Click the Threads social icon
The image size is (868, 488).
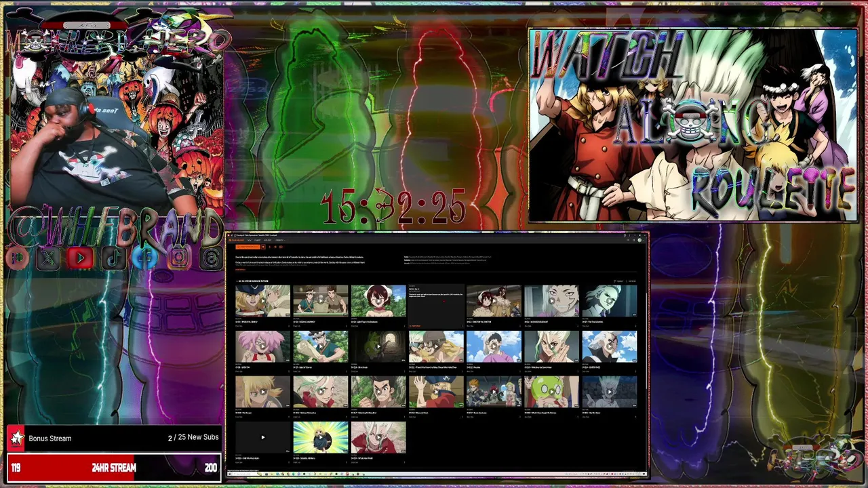coord(210,258)
